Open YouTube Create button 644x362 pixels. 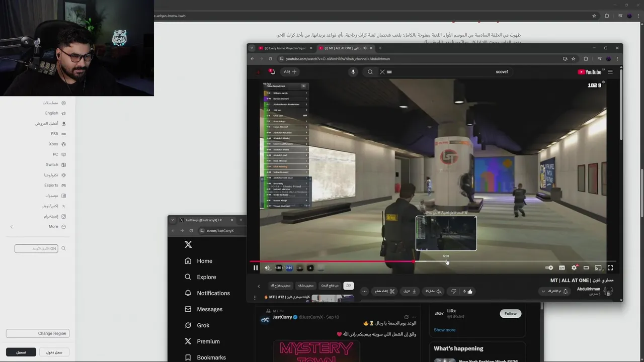[290, 72]
